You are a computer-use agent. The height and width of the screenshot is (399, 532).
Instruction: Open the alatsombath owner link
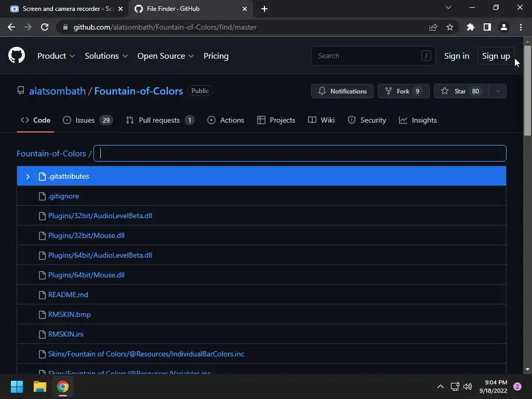pos(57,91)
